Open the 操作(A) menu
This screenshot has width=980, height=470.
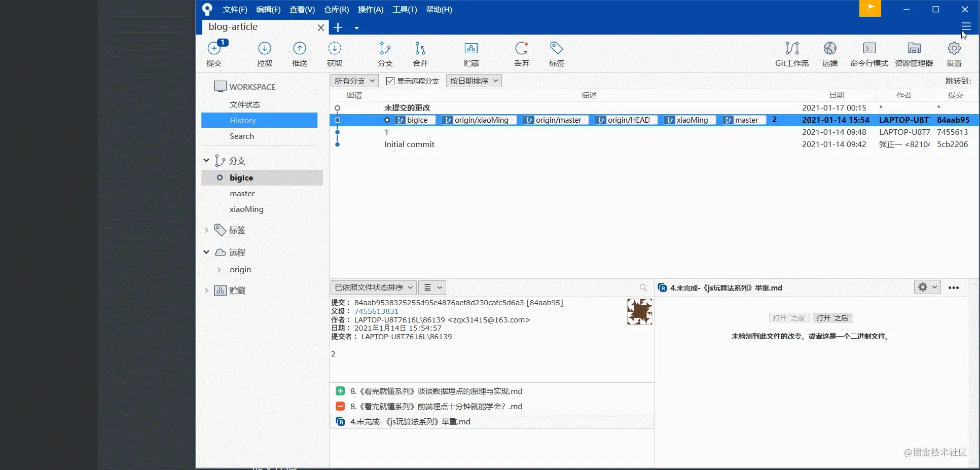(x=371, y=10)
